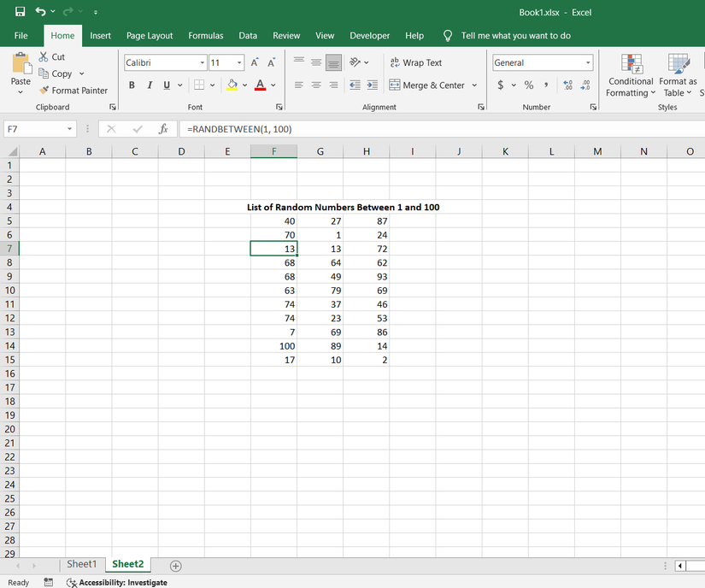The image size is (705, 588).
Task: Toggle Italic formatting
Action: [x=150, y=85]
